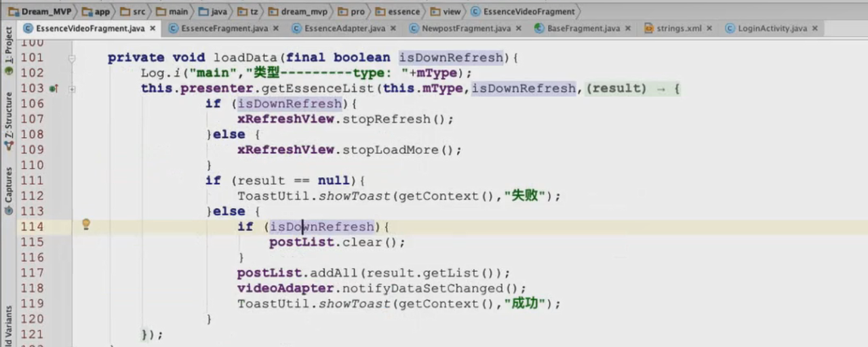Open the Z: Structure tool window
868x347 pixels.
coord(8,121)
